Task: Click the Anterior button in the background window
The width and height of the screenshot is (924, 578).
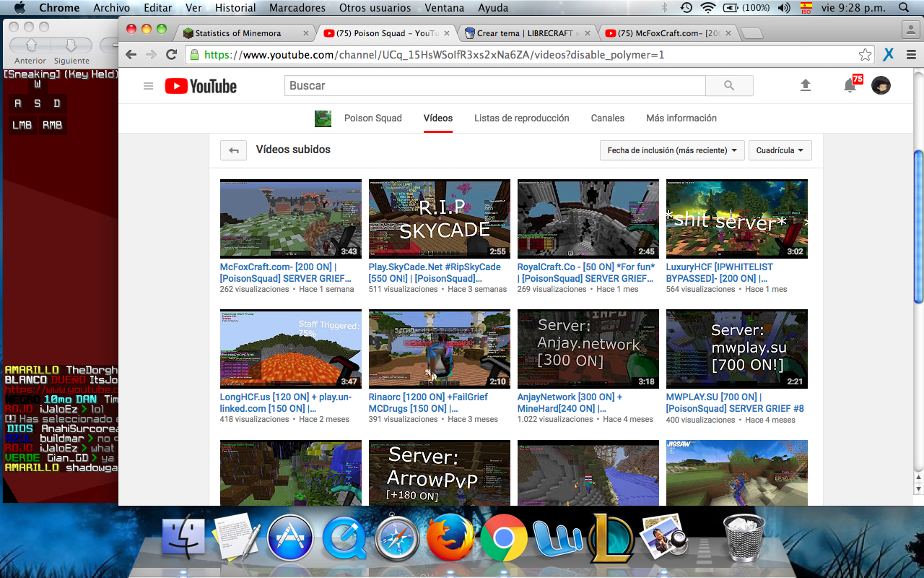Action: 31,46
